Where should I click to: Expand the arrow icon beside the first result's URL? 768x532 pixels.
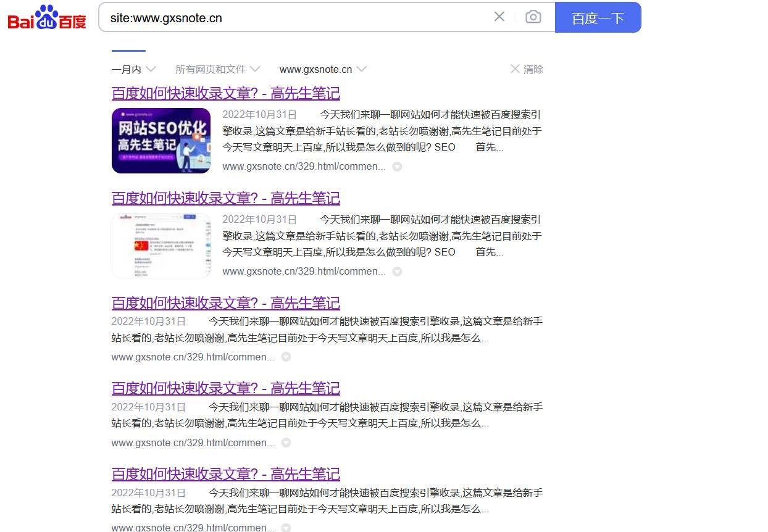(x=398, y=167)
